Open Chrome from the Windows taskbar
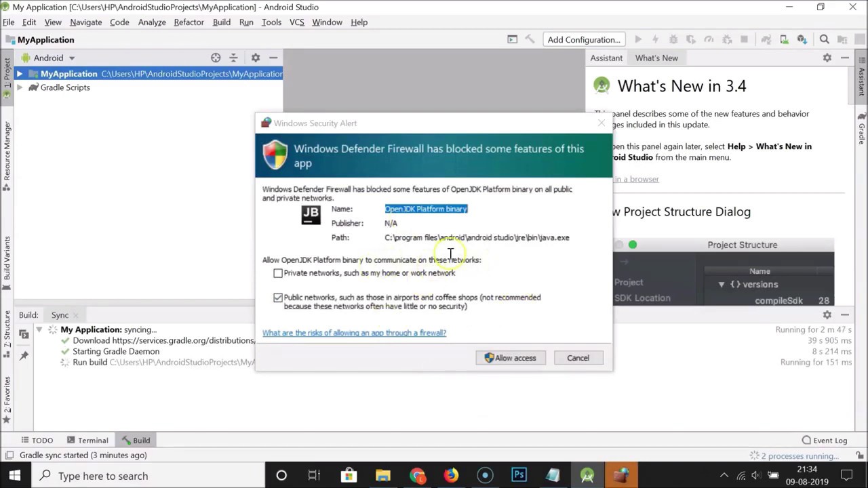 (417, 475)
